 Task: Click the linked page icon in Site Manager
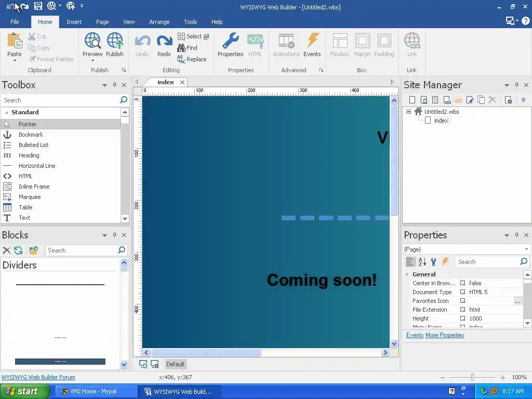[x=446, y=100]
